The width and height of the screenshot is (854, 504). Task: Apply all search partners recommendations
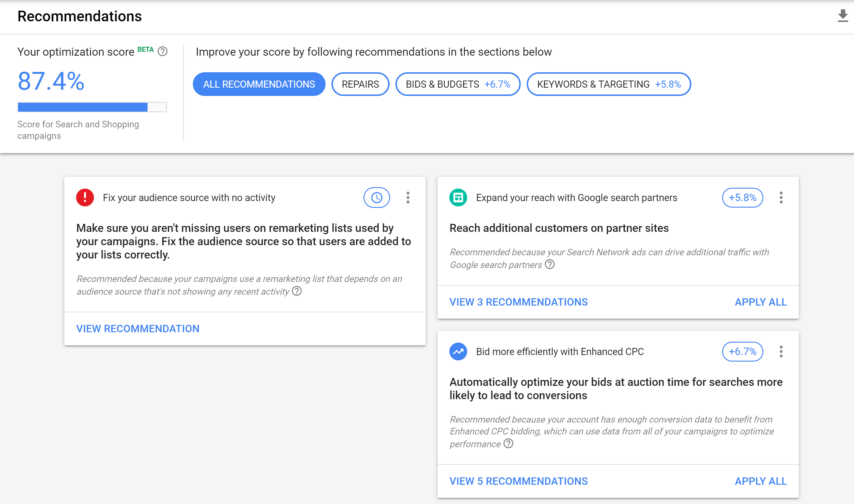point(761,302)
